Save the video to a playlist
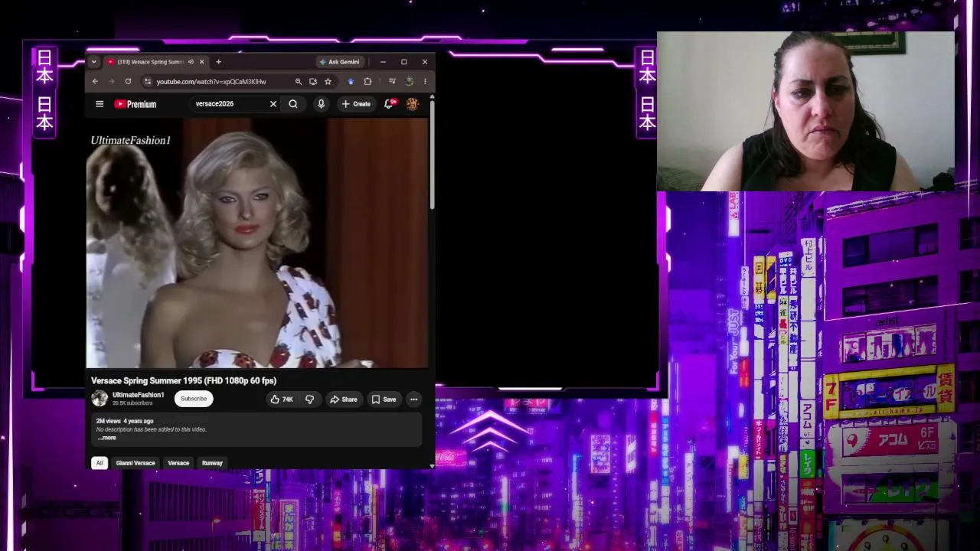The height and width of the screenshot is (551, 980). [x=384, y=399]
